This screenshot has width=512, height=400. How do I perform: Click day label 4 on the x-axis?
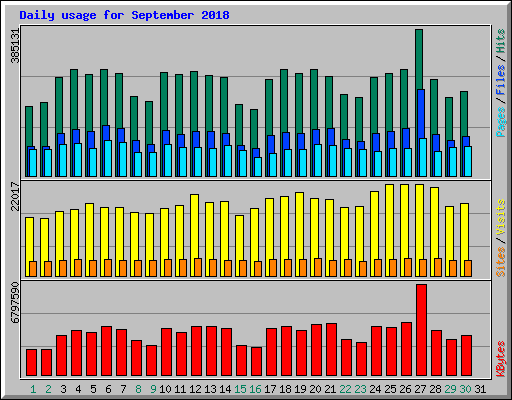(78, 389)
